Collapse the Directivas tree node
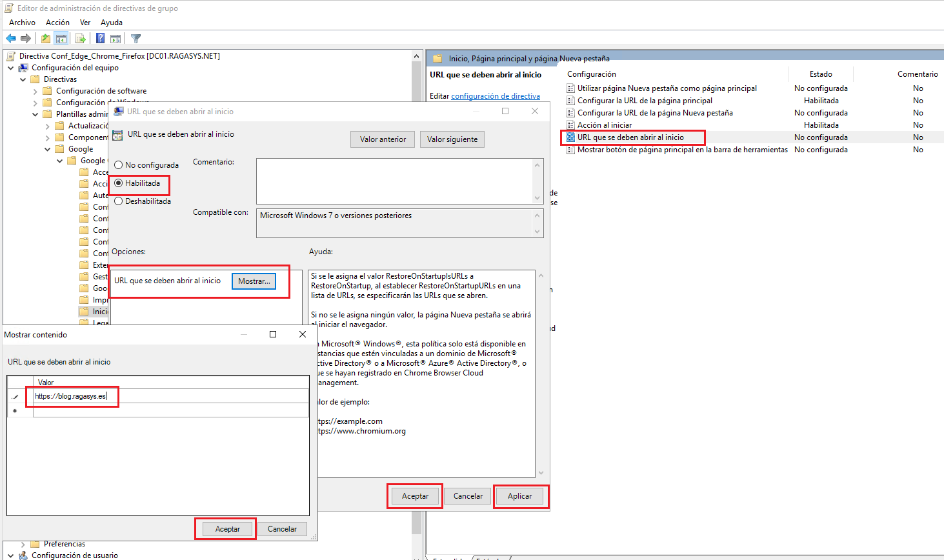Screen dimensions: 944x560 [23, 79]
